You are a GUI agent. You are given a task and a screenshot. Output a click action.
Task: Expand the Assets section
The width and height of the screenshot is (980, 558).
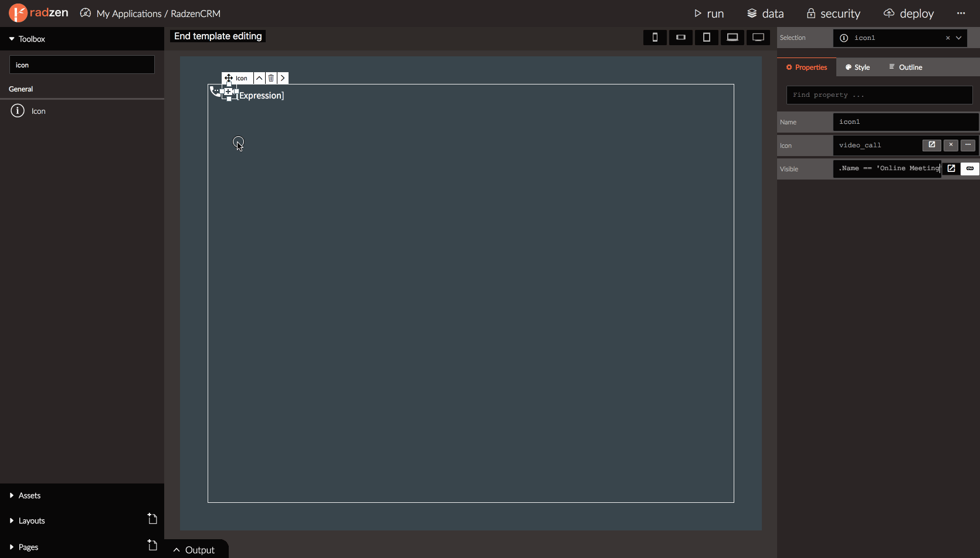(x=29, y=496)
